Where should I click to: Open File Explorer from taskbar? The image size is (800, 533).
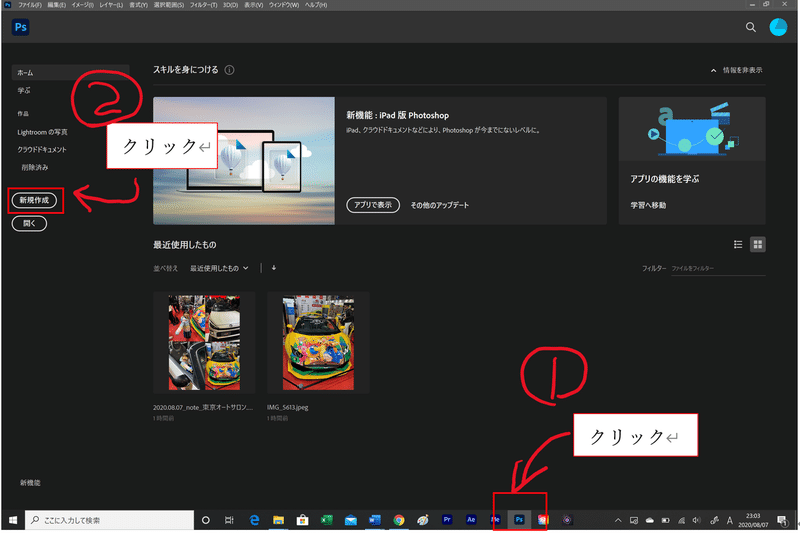coord(278,520)
